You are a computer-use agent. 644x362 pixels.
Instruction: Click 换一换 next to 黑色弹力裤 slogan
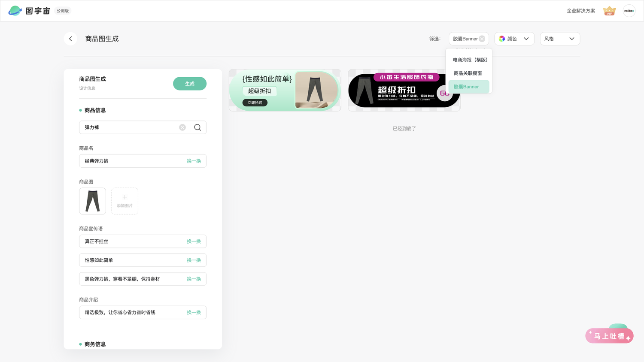tap(194, 279)
